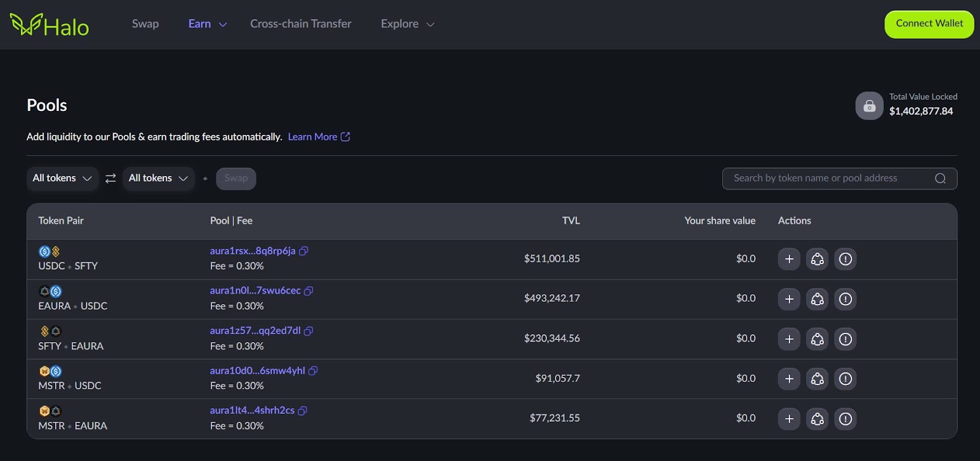Click the $511,001.85 TVL value
Image resolution: width=980 pixels, height=461 pixels.
pos(552,259)
